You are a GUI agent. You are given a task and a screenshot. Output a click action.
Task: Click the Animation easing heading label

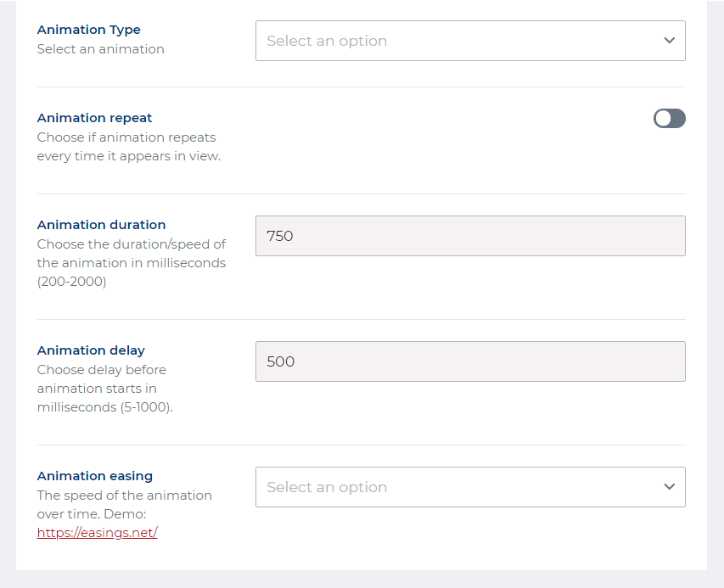(x=95, y=476)
